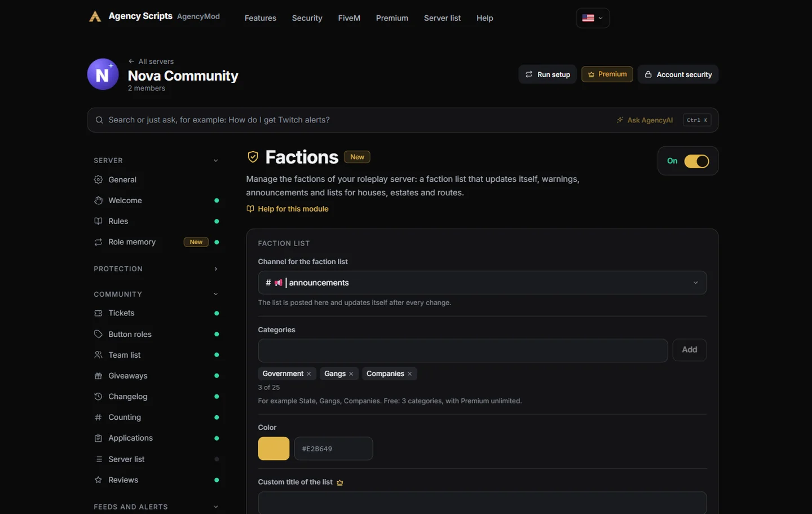Click the yellow color swatch

(x=274, y=449)
